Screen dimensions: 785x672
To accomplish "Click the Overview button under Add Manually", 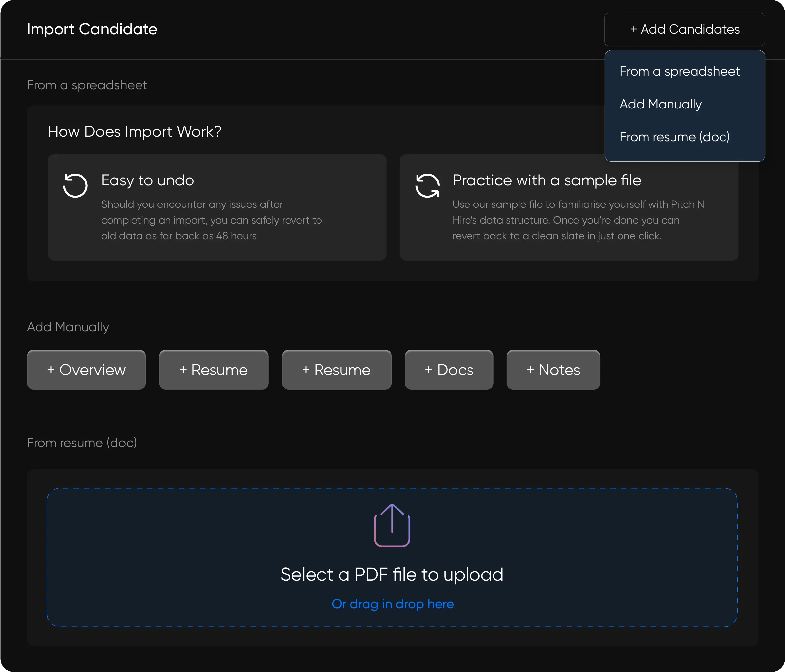I will 86,370.
